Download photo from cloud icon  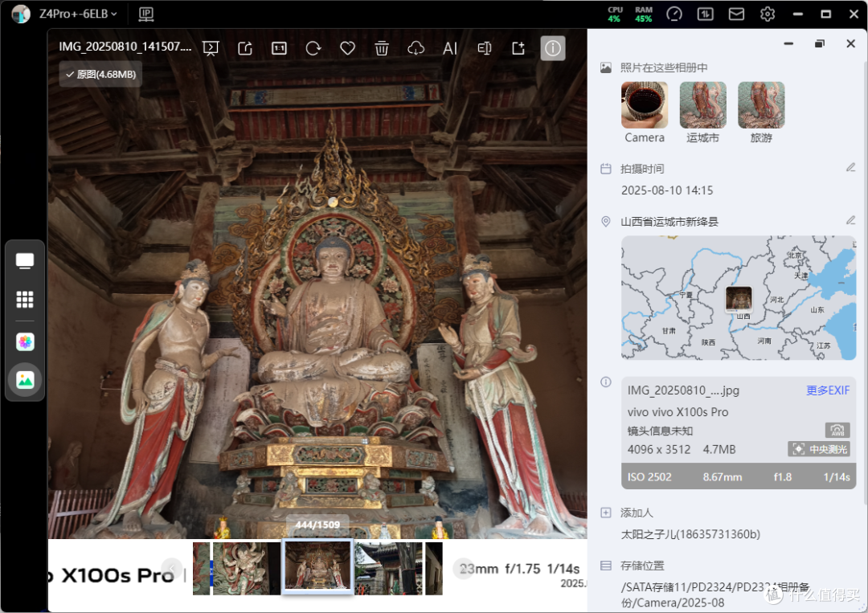416,49
